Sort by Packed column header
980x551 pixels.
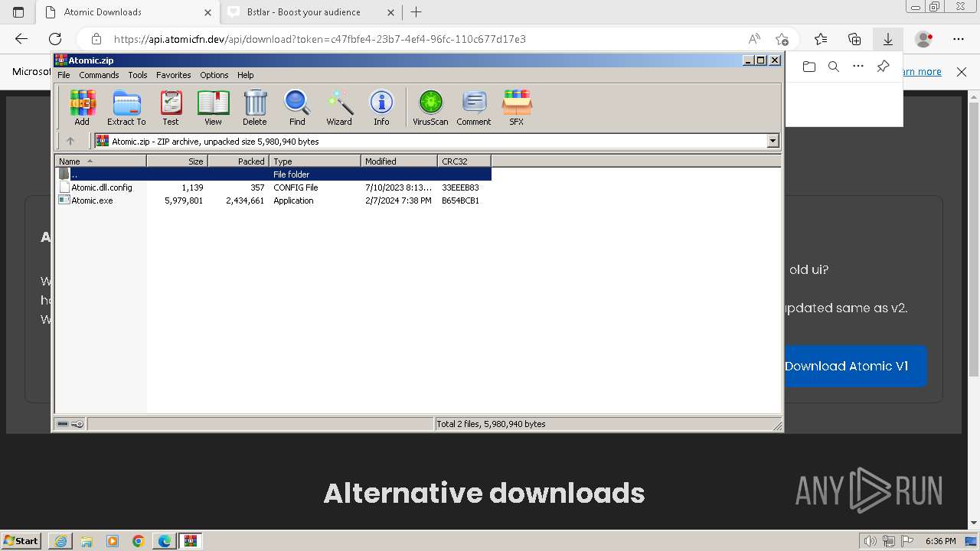coord(238,161)
